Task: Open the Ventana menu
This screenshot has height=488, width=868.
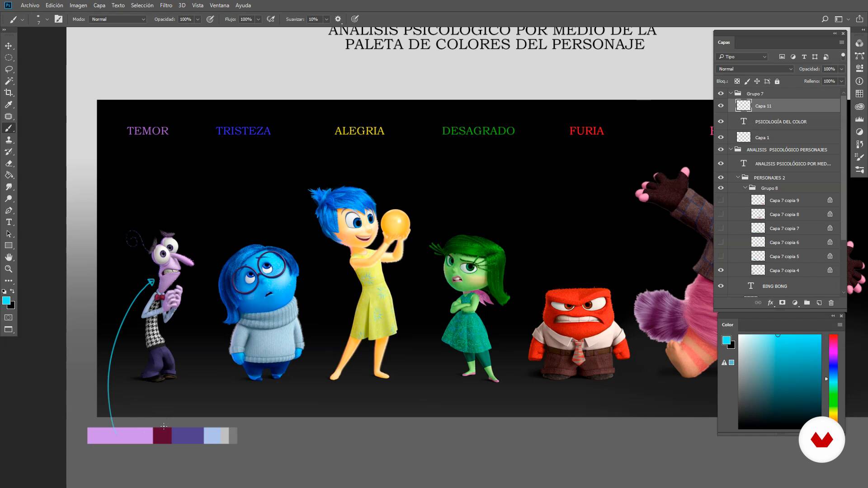Action: click(x=219, y=5)
